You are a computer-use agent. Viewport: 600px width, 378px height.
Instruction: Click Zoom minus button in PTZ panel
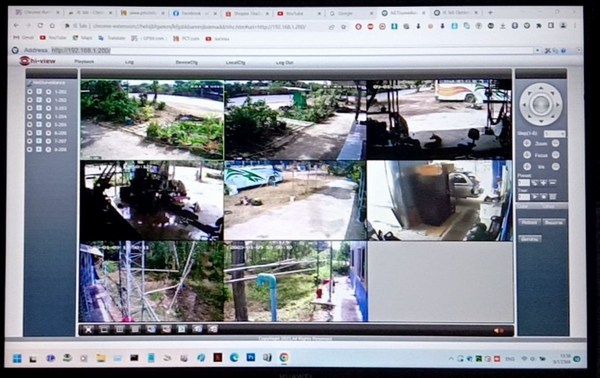pyautogui.click(x=556, y=143)
